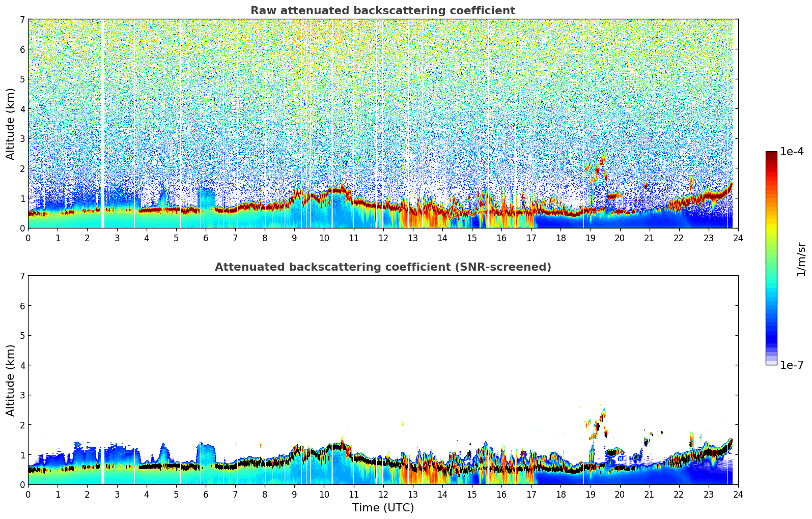Viewport: 812px width, 519px height.
Task: Select hour 24 tick on the bottom plot's time axis
Action: 738,494
